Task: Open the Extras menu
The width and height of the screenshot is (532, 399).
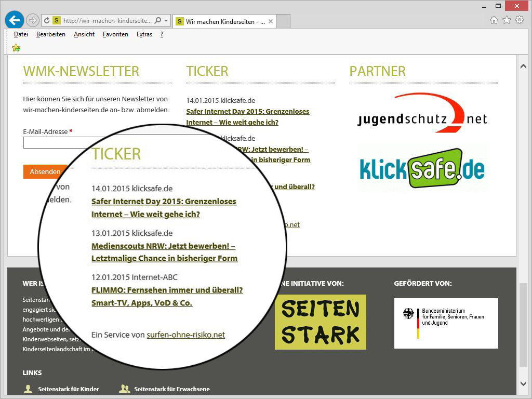Action: coord(144,34)
